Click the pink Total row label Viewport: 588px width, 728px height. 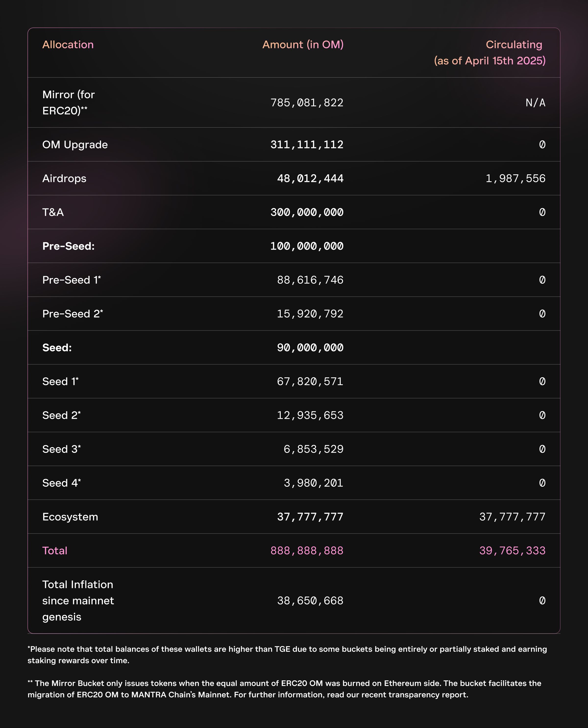coord(55,551)
